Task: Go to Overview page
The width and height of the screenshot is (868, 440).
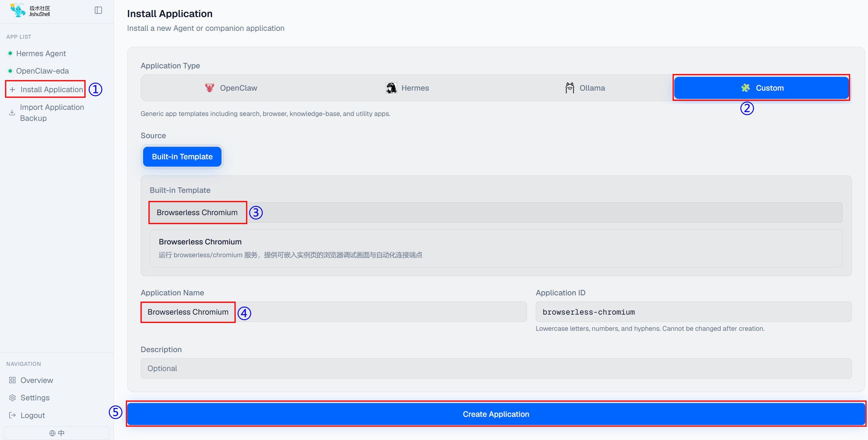Action: click(x=37, y=380)
